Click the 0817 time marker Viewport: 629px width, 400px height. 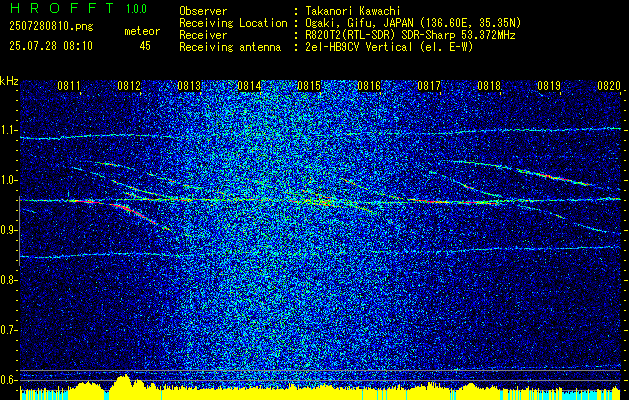point(429,85)
